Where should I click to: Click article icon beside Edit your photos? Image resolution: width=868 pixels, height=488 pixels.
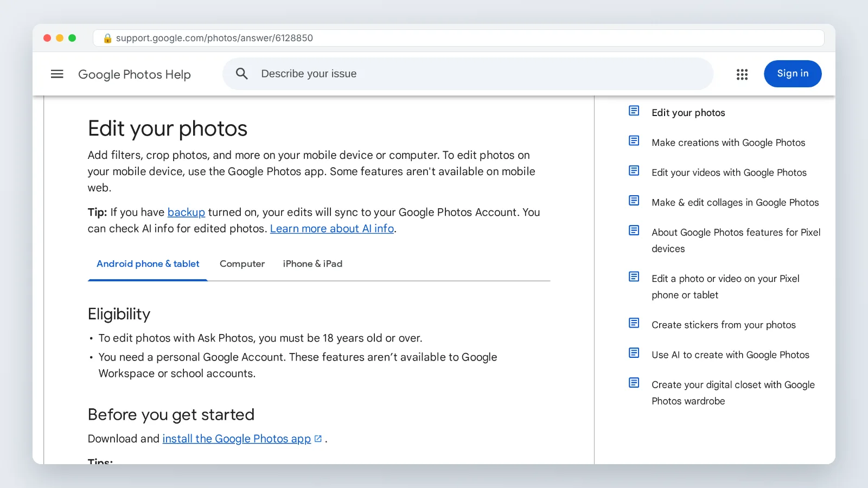(634, 111)
